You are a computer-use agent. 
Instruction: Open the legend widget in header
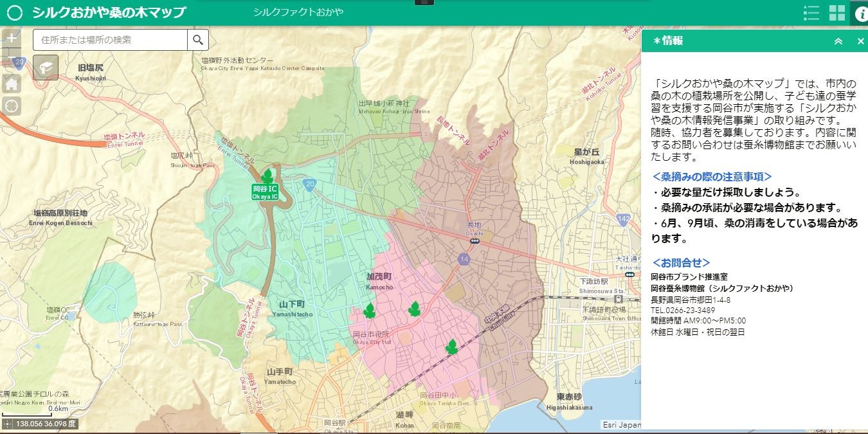811,13
